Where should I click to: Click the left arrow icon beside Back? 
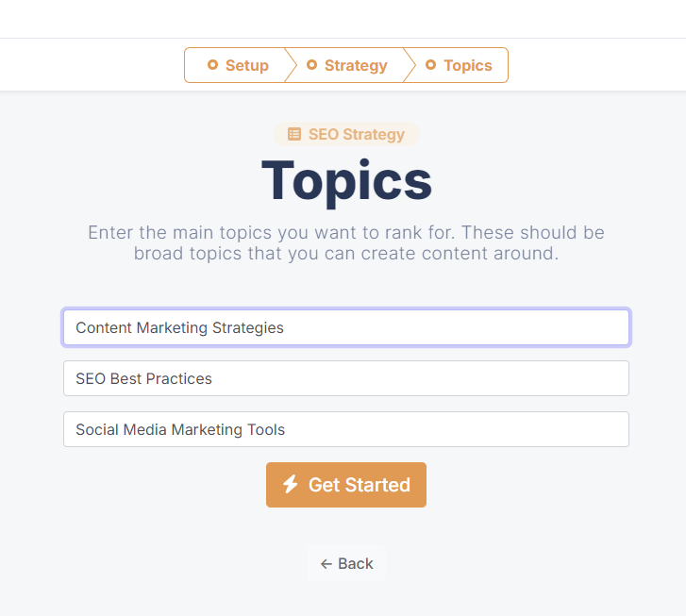[x=326, y=564]
